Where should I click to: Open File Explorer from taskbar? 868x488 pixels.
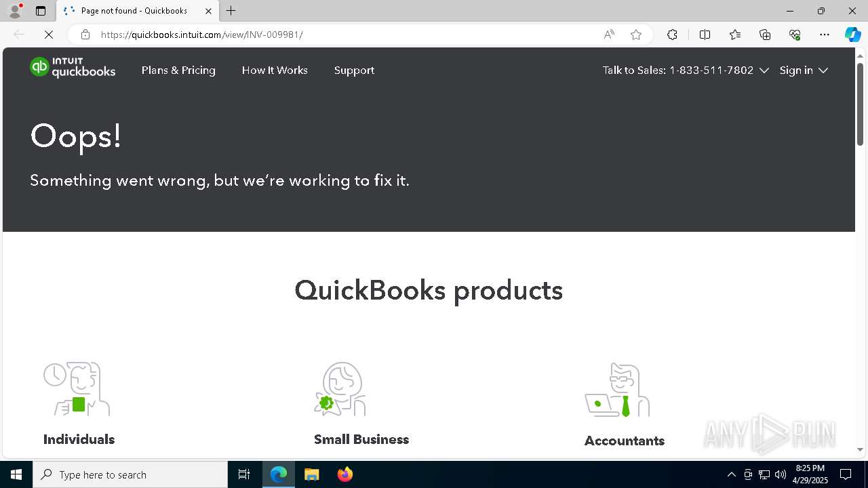coord(312,474)
